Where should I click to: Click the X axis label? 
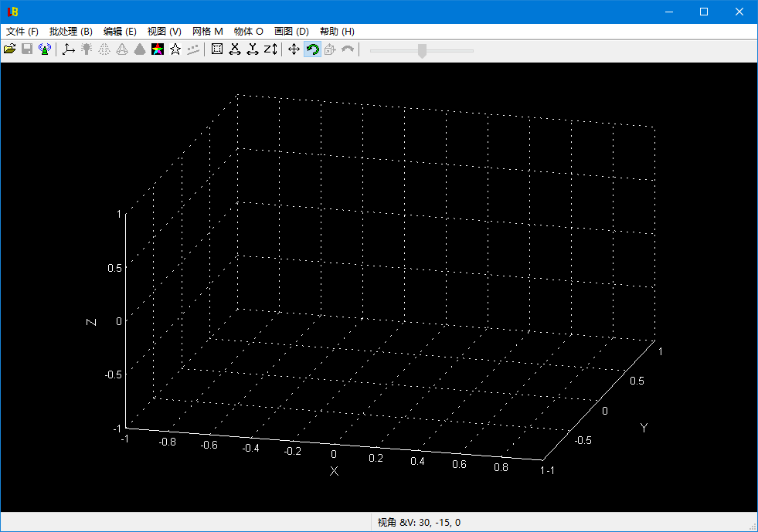tap(334, 471)
